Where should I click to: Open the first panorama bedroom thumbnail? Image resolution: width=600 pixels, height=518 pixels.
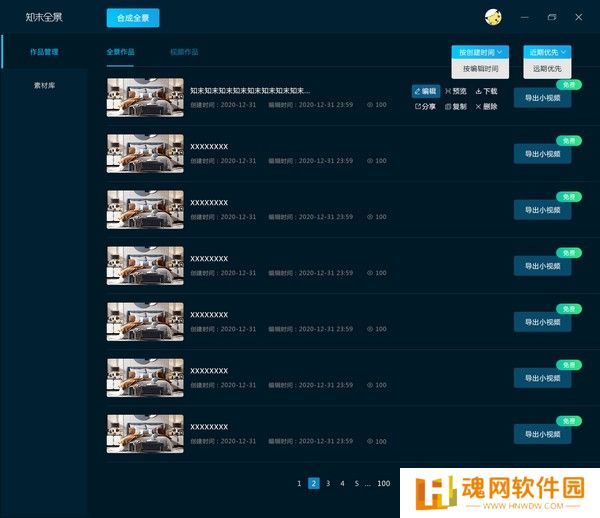(145, 97)
